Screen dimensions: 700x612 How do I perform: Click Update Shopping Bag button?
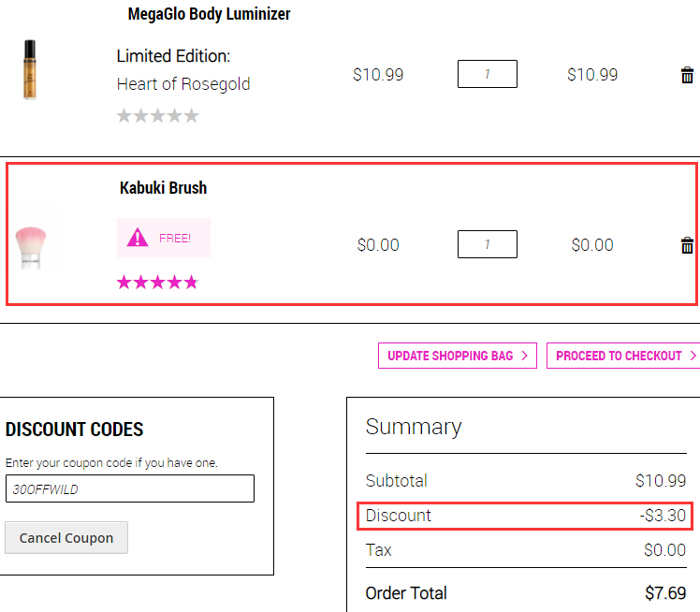point(457,356)
